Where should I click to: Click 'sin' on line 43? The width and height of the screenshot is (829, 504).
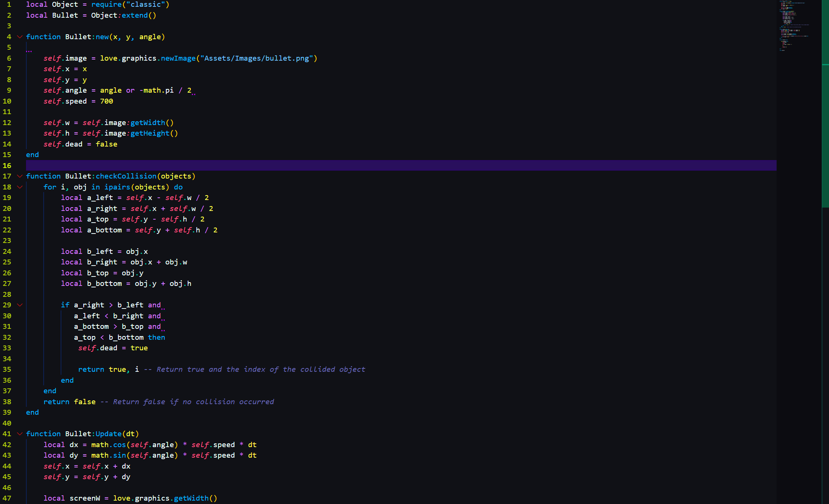120,455
